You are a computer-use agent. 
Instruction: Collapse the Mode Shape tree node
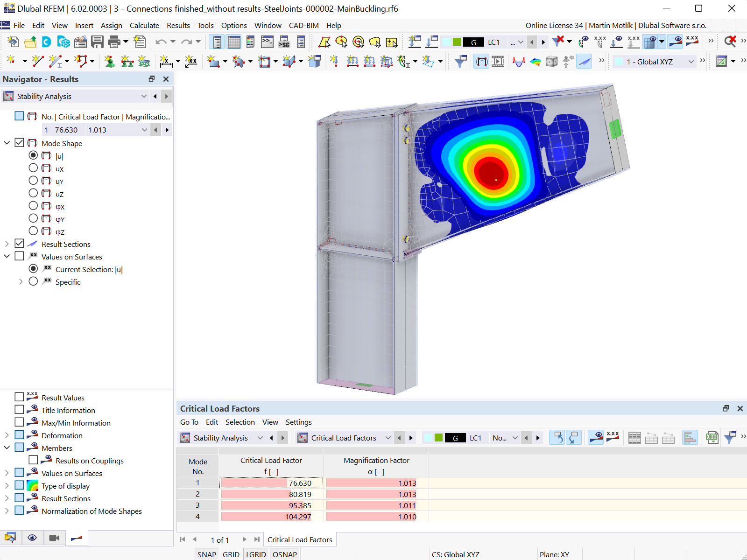[x=7, y=143]
